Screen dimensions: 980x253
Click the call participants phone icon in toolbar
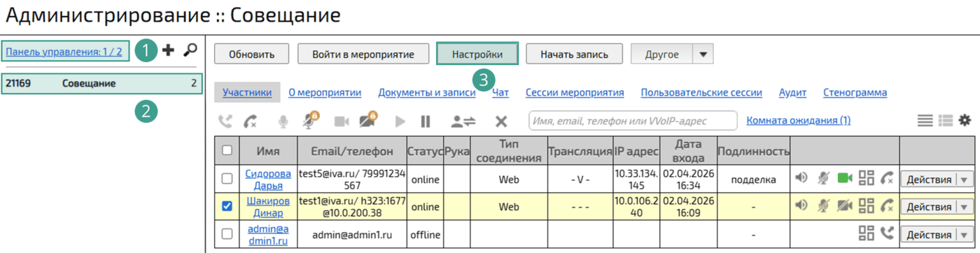coord(225,122)
